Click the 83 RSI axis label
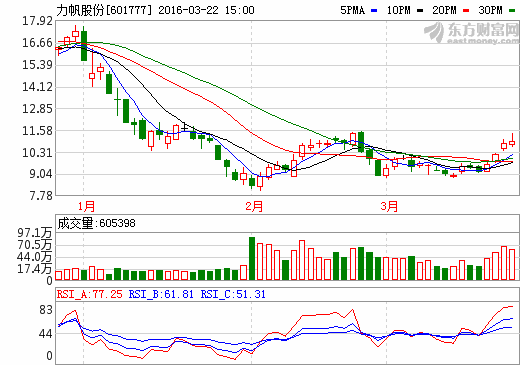520x365 pixels. pos(46,310)
